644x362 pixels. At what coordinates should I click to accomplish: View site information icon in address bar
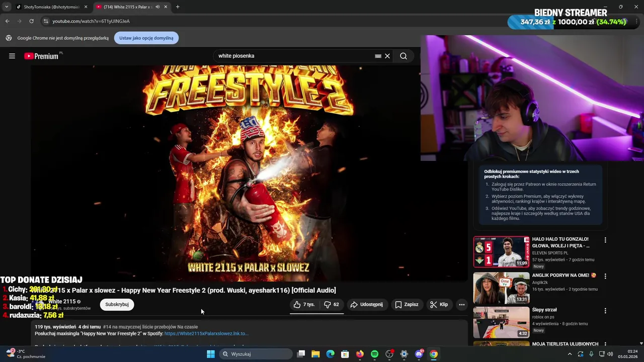click(46, 21)
